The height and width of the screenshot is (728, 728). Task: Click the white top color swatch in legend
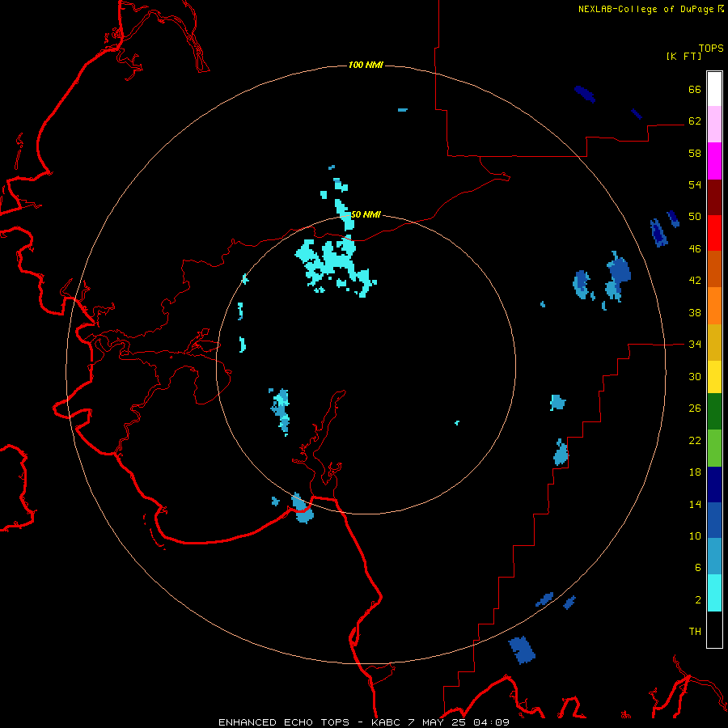(714, 89)
